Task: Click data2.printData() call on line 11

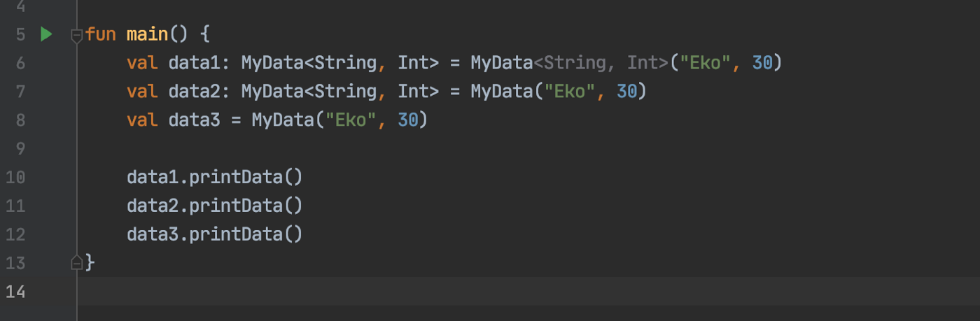Action: click(x=215, y=206)
